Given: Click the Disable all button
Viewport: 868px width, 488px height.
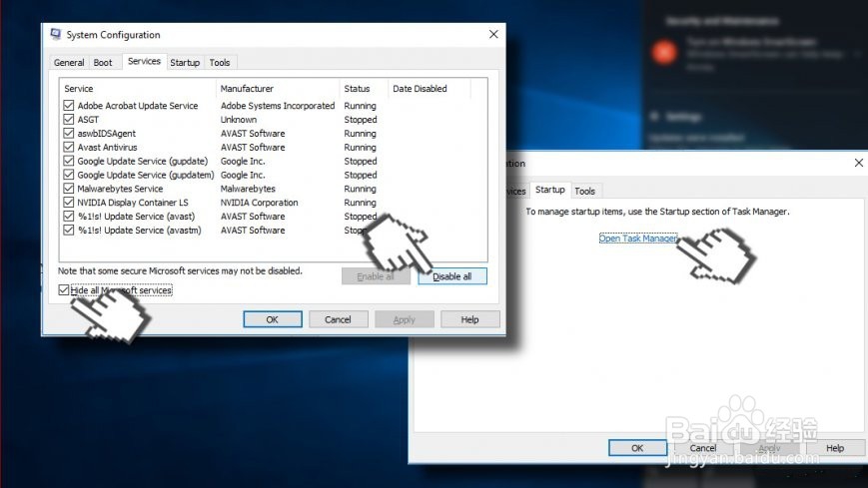Looking at the screenshot, I should [452, 276].
